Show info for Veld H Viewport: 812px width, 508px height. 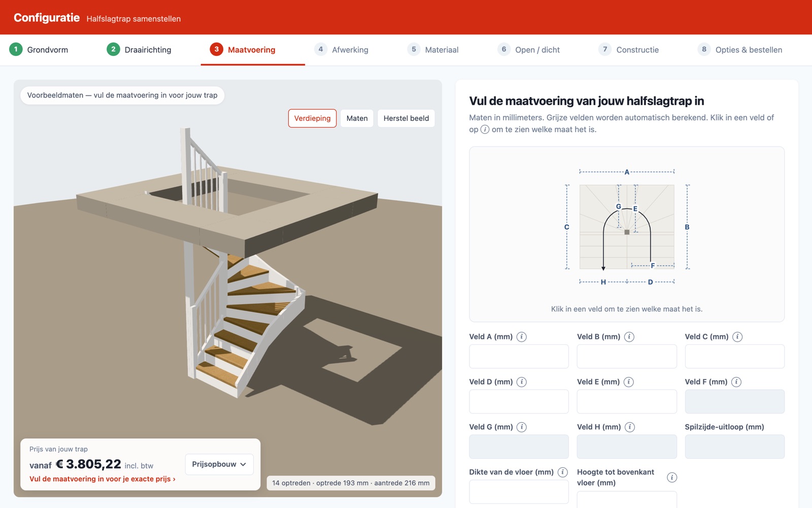[629, 427]
